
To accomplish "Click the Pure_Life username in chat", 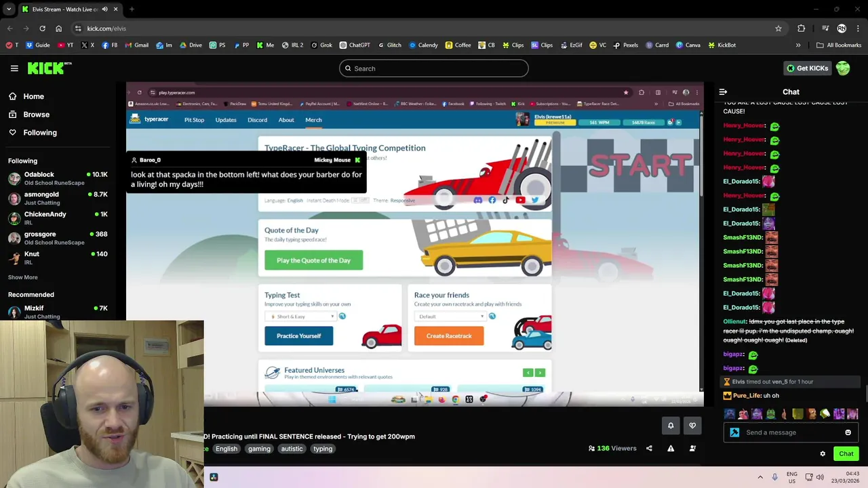I will pos(747,396).
